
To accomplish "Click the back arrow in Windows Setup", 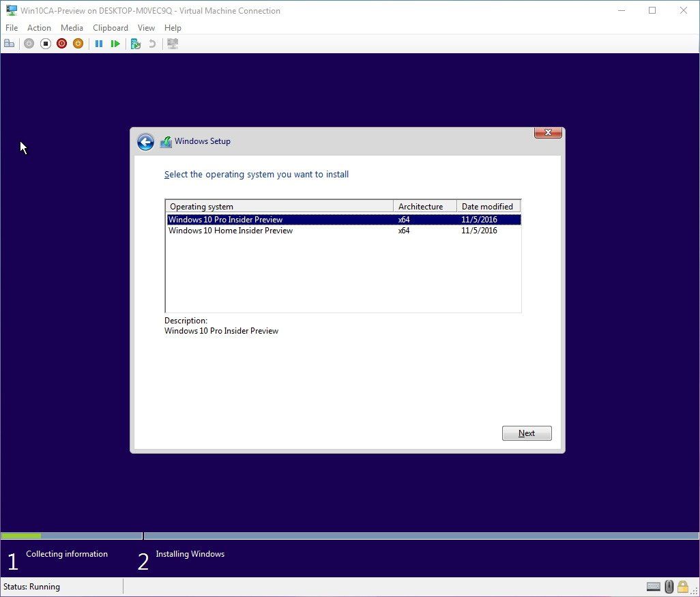I will pos(145,141).
